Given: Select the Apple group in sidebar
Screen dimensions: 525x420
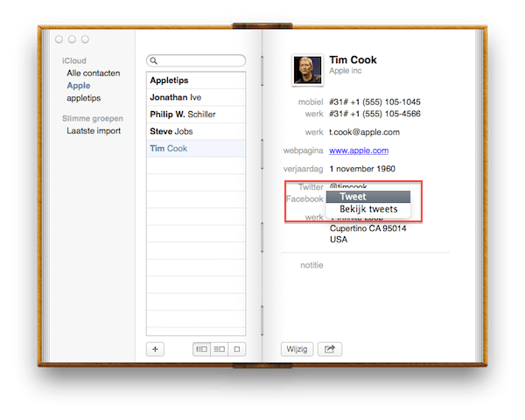Looking at the screenshot, I should [79, 86].
